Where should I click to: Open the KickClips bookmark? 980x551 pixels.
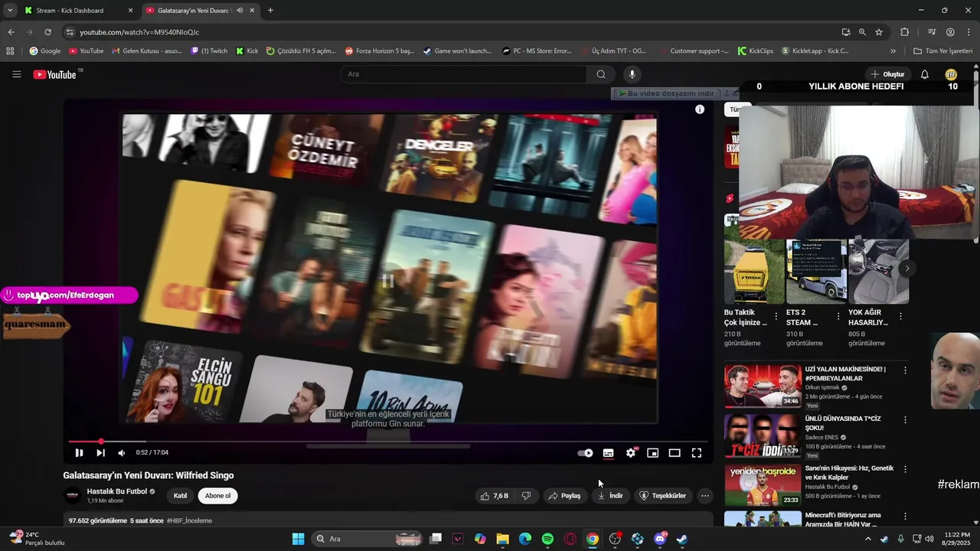click(x=756, y=51)
